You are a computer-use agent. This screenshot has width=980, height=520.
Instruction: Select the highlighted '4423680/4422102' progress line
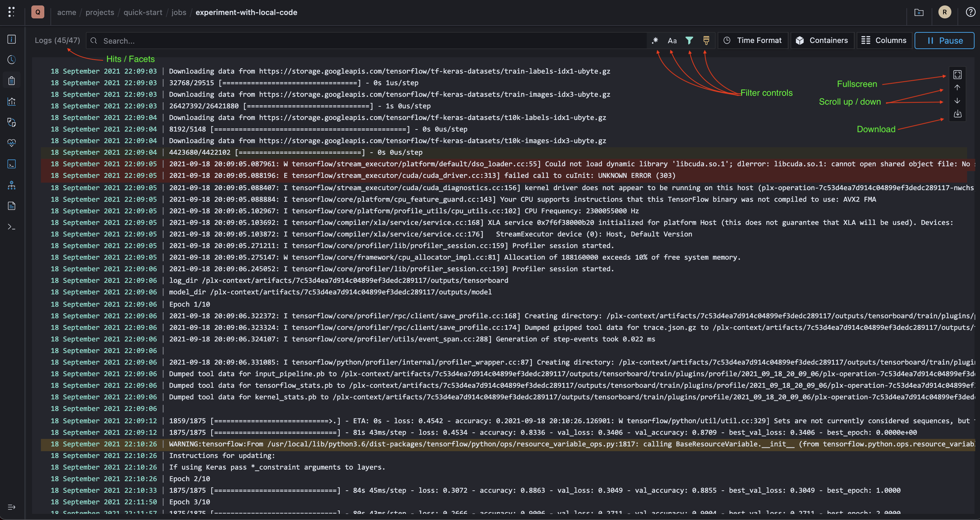click(x=504, y=152)
